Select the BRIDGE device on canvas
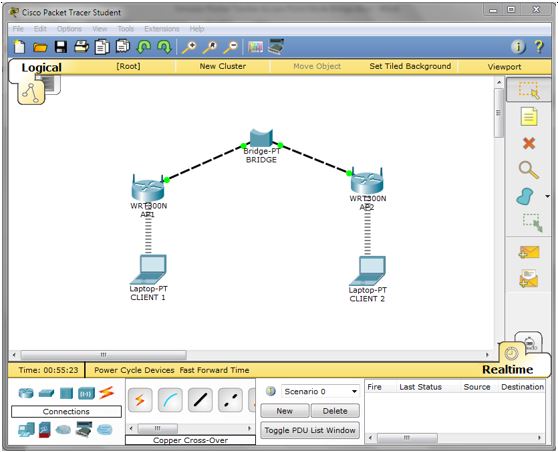558x452 pixels. (261, 138)
